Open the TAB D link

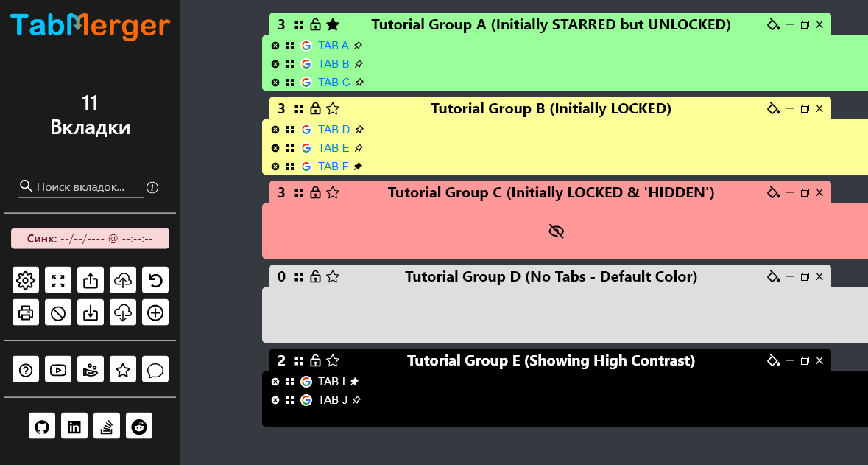334,130
